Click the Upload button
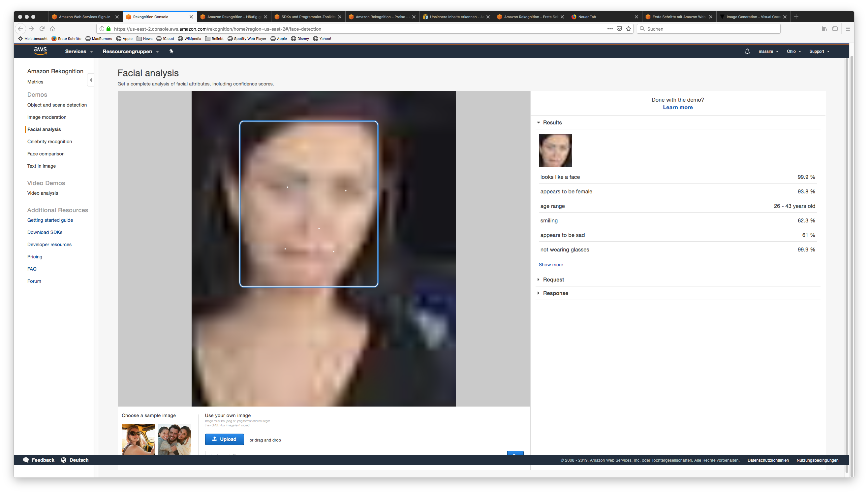This screenshot has height=494, width=868. click(x=224, y=439)
